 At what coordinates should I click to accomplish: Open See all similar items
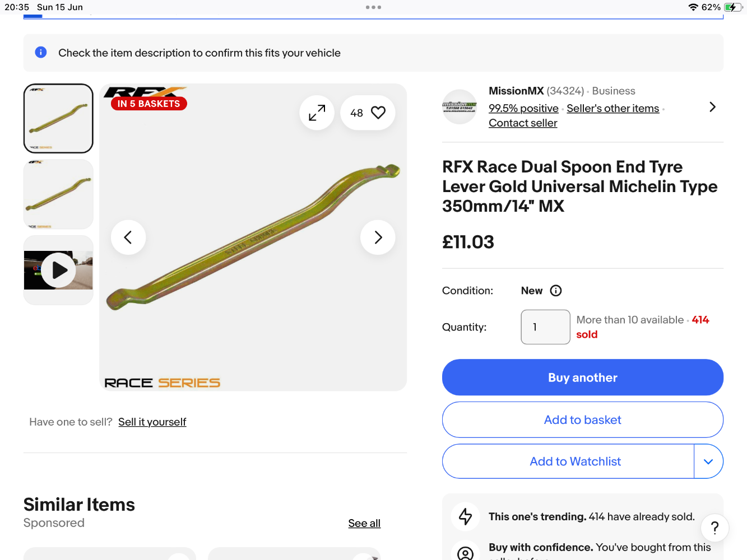364,523
